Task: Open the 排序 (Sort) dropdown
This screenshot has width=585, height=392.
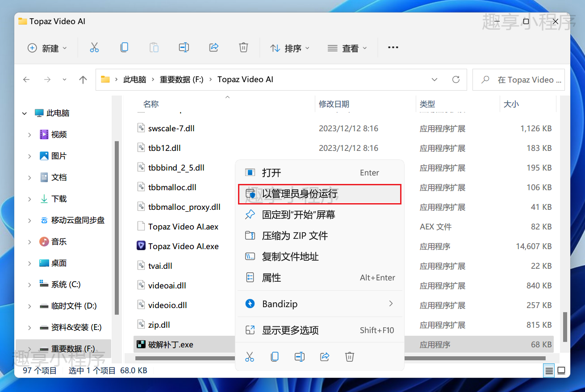Action: point(290,48)
